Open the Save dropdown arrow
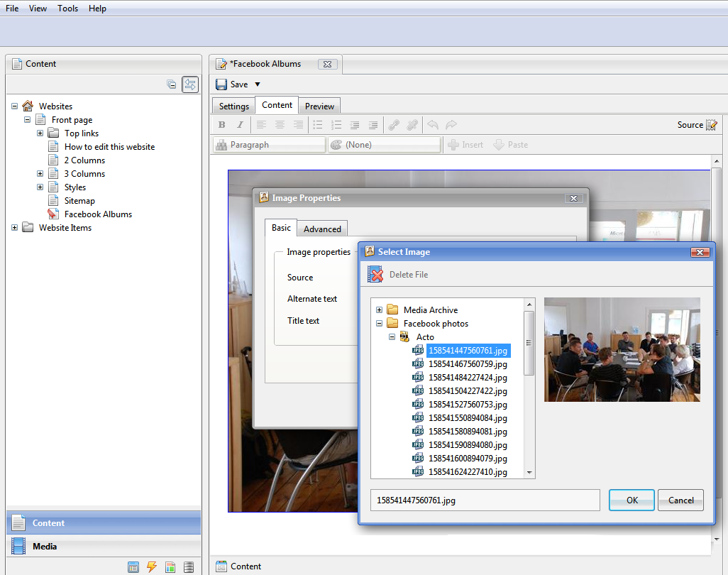This screenshot has height=575, width=728. coord(256,84)
